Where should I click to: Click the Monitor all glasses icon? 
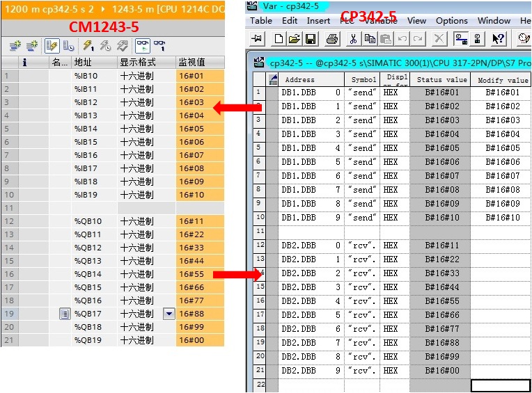click(143, 45)
